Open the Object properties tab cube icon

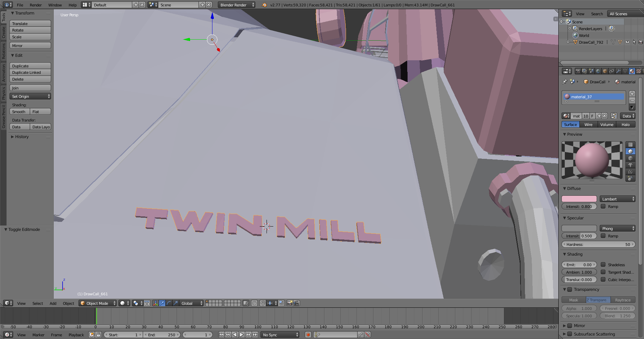coord(605,71)
